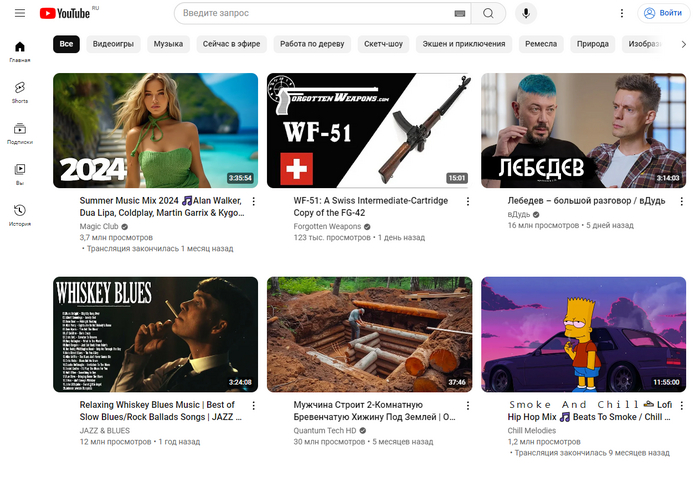Viewport: 700px width, 482px height.
Task: Select the Природа chip
Action: click(592, 44)
